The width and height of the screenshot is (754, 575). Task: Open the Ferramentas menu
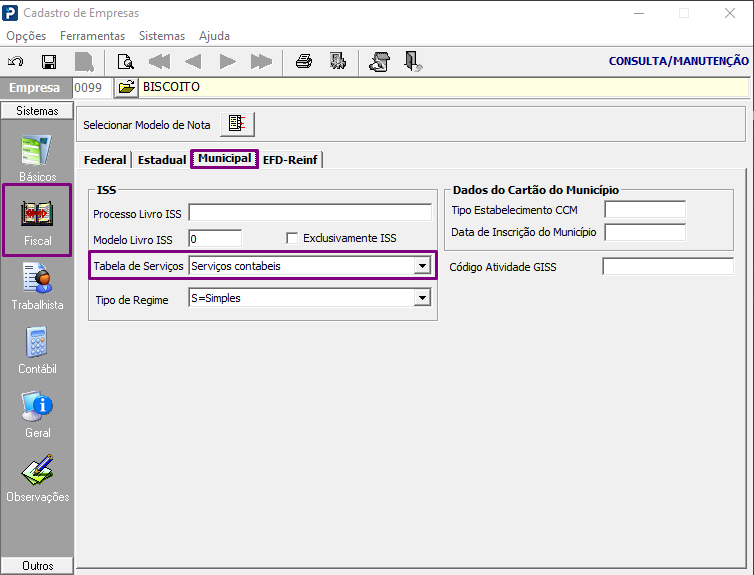[92, 36]
